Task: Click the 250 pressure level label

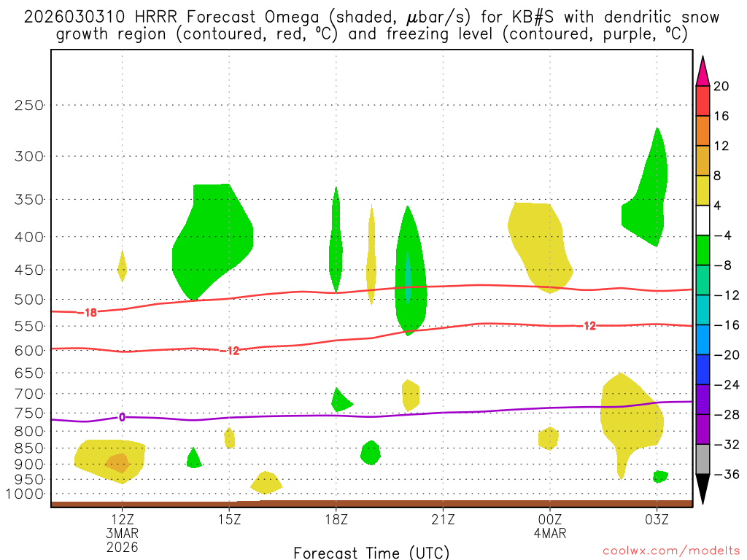Action: 29,105
